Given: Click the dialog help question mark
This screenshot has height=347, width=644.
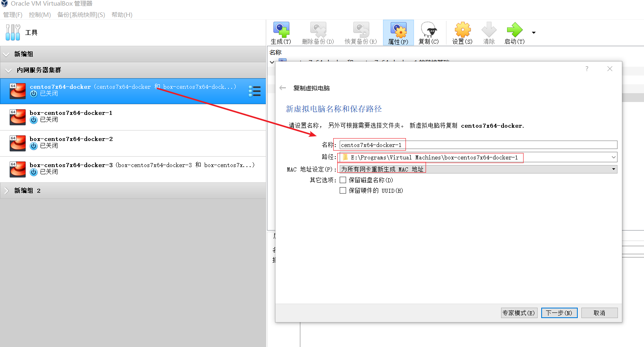Looking at the screenshot, I should click(587, 69).
